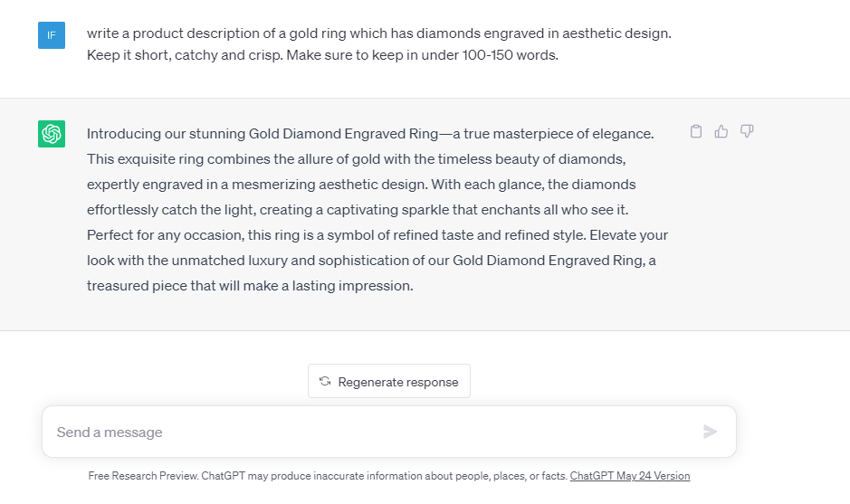Click the response line starting "Introducing our stunning"

point(369,134)
